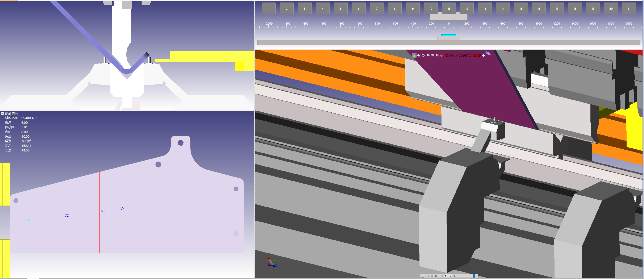Adjust the simulation speed slider handle

pyautogui.click(x=474, y=276)
